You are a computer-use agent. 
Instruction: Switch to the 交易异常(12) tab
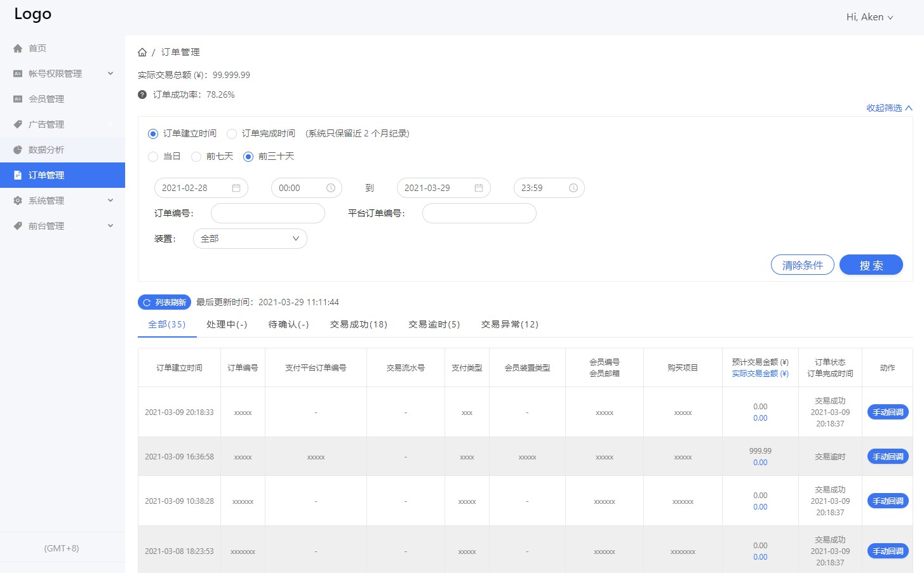(510, 324)
